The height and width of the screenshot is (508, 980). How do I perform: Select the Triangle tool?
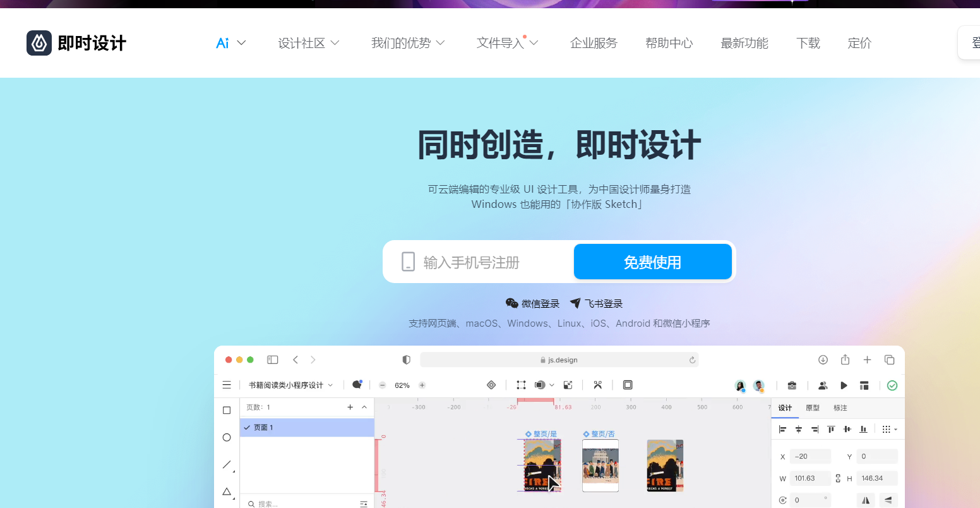(x=227, y=492)
